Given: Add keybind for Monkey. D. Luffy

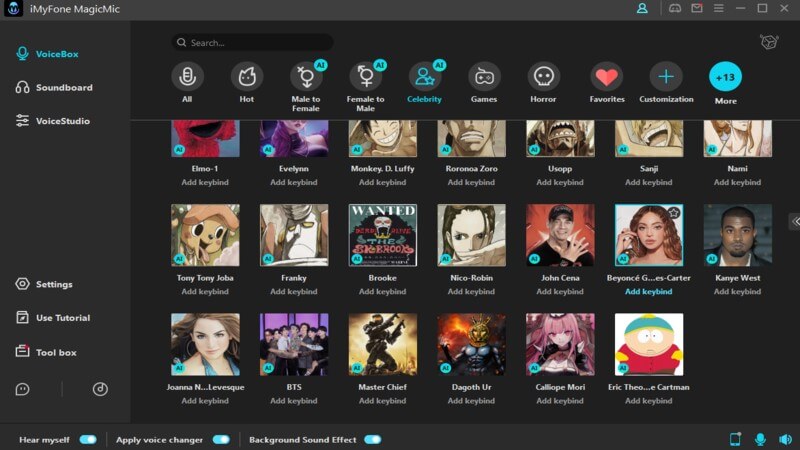Looking at the screenshot, I should [x=382, y=182].
